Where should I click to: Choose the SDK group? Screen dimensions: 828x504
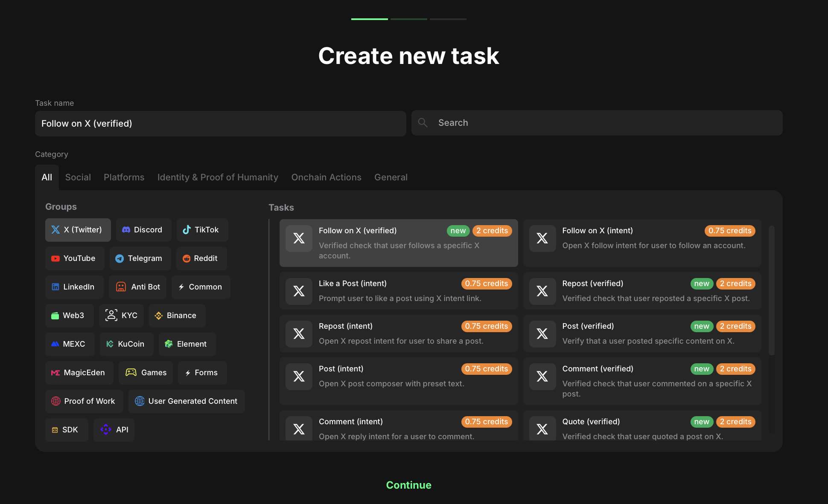(x=67, y=430)
